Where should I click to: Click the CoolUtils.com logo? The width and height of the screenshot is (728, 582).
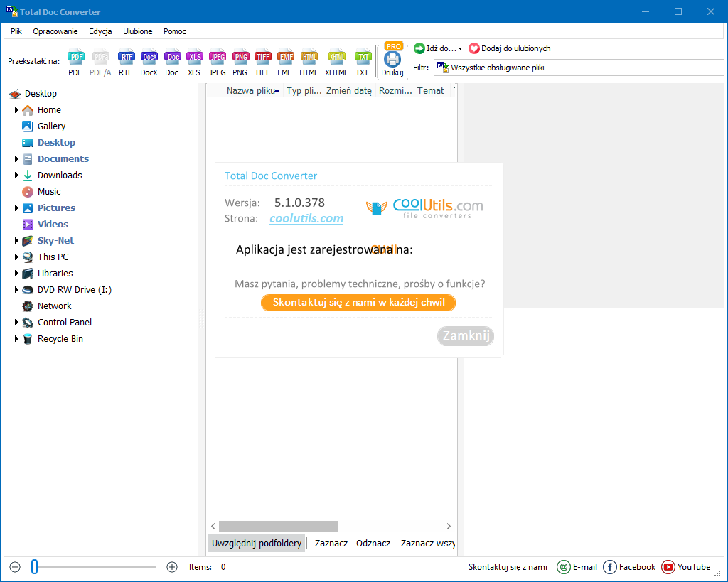[425, 208]
